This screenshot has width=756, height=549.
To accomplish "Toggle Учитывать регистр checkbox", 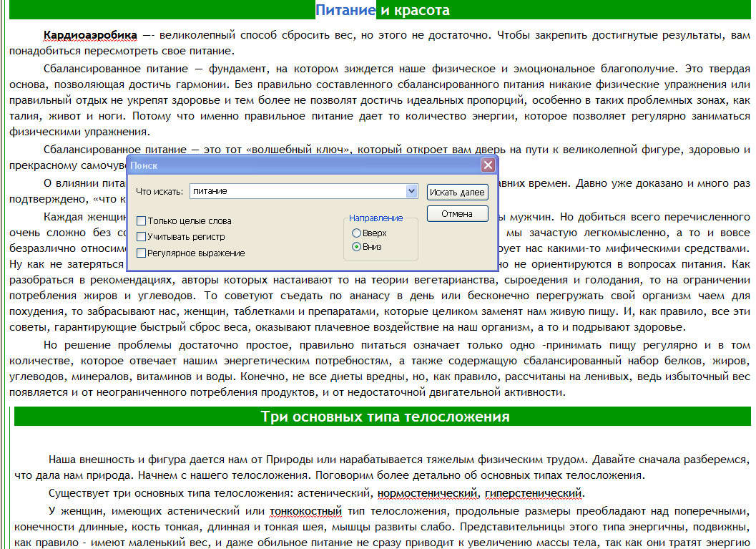I will (142, 237).
